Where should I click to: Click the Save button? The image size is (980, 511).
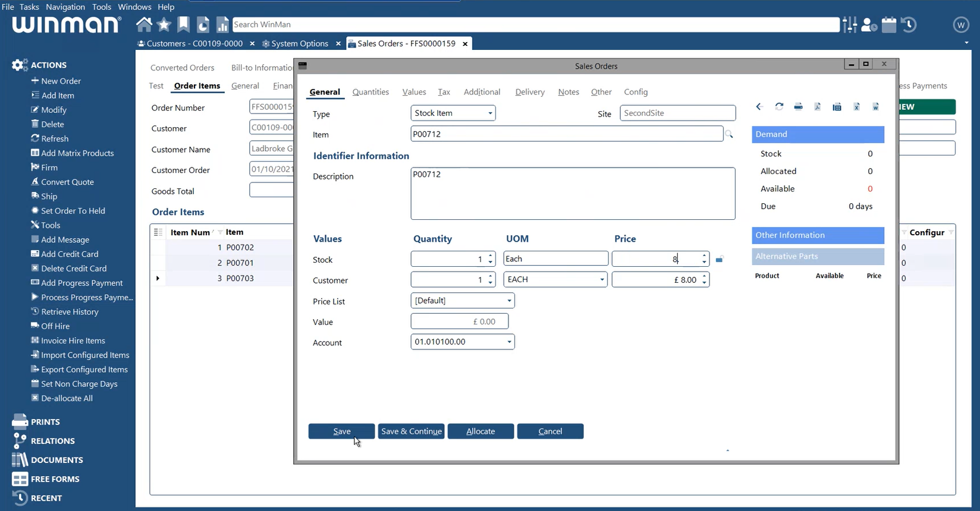(341, 431)
